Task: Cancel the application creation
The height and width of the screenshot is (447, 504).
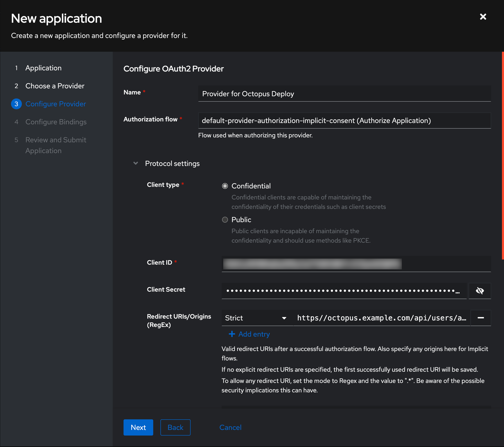Action: [x=230, y=427]
